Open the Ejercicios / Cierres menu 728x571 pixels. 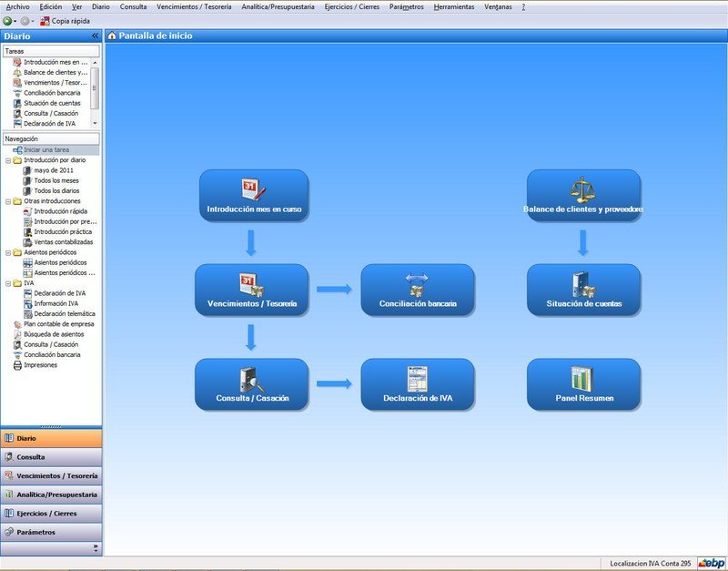pyautogui.click(x=351, y=6)
